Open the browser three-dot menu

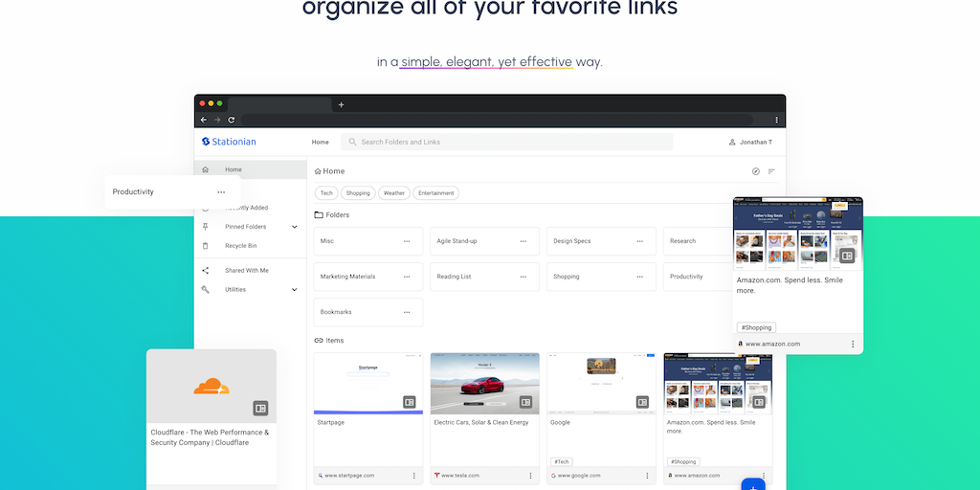tap(777, 120)
